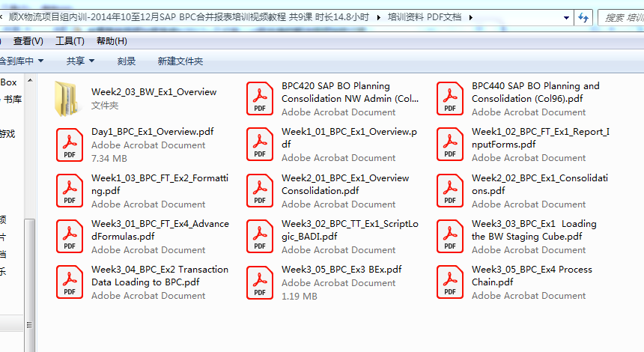The height and width of the screenshot is (352, 644).
Task: Click the Week2_01_BPC_Ex1_Overview Consolidation.pdf name
Action: [x=345, y=184]
